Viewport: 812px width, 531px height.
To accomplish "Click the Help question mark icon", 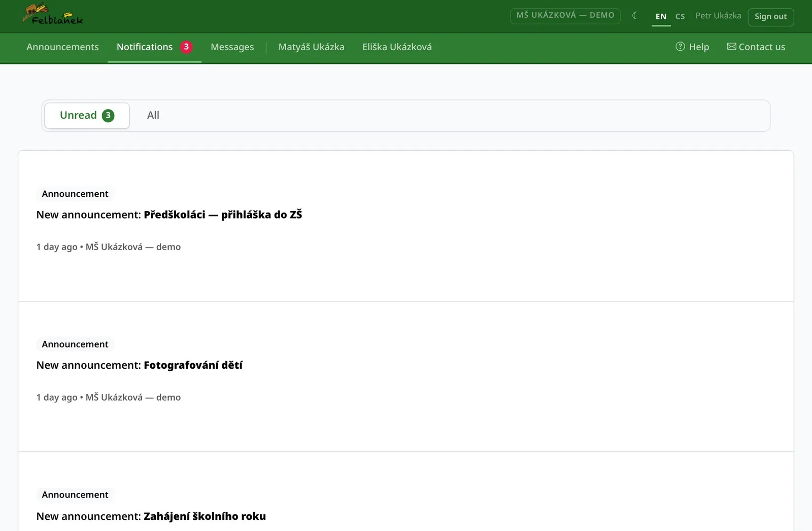I will (680, 47).
